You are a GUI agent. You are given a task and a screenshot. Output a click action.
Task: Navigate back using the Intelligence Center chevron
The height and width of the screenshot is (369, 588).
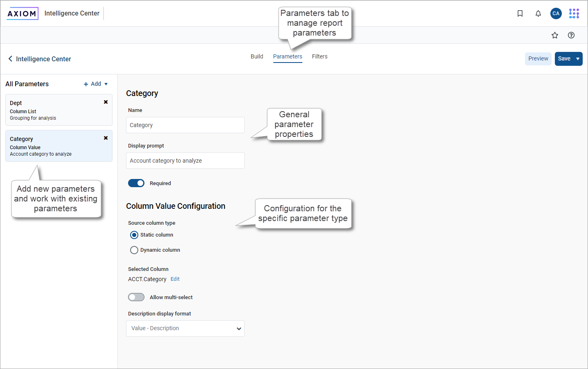[10, 58]
